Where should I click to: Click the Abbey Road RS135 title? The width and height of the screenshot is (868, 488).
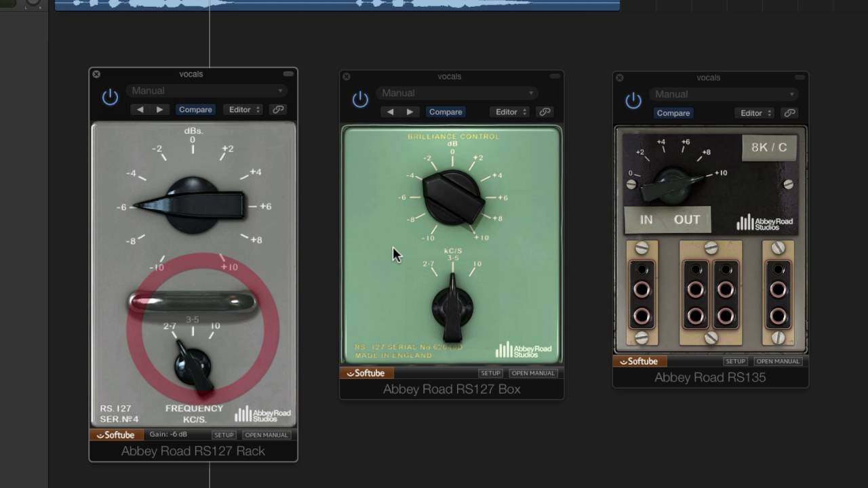coord(710,378)
